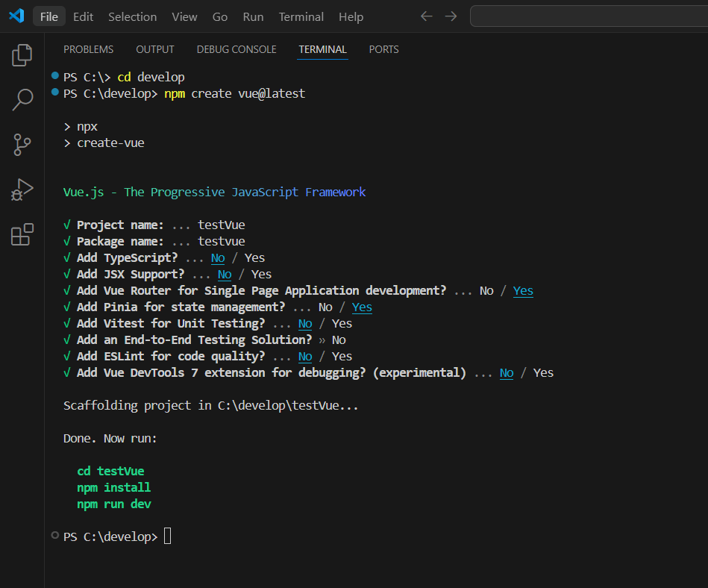Open the File menu
Viewport: 708px width, 588px height.
[48, 16]
